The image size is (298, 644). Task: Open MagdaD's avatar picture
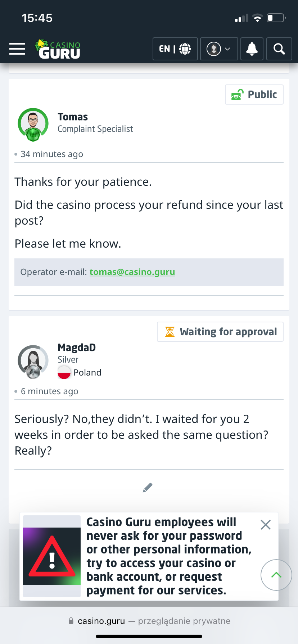(33, 362)
